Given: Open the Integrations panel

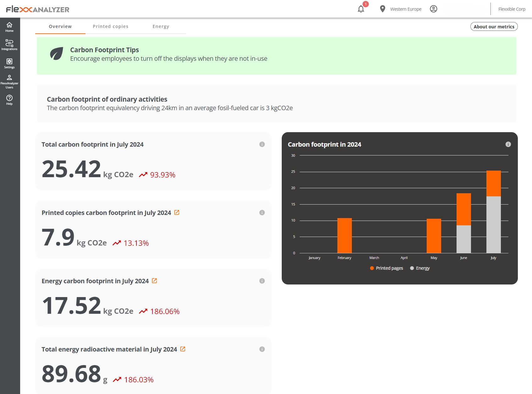Looking at the screenshot, I should tap(9, 44).
